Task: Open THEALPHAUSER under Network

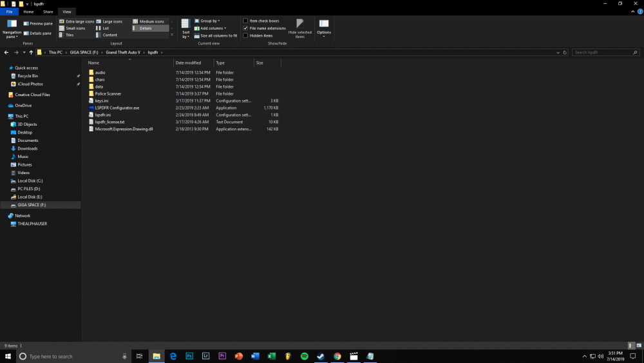Action: (x=32, y=224)
